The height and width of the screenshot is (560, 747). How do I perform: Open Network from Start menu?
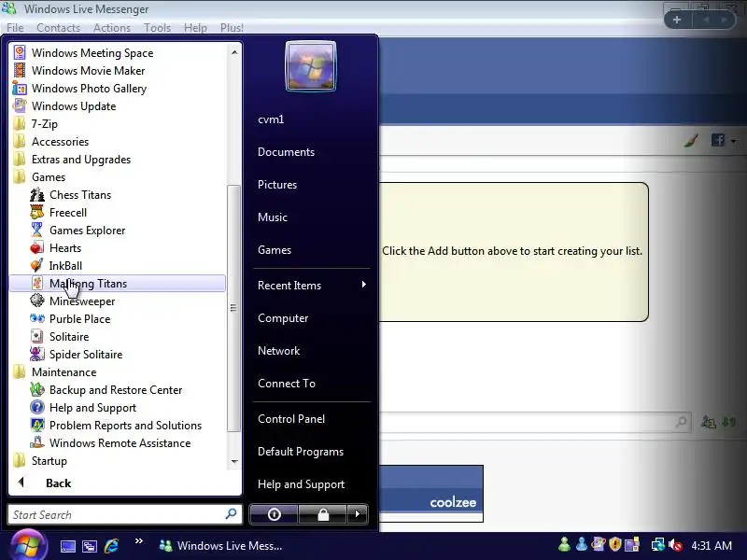(x=278, y=351)
